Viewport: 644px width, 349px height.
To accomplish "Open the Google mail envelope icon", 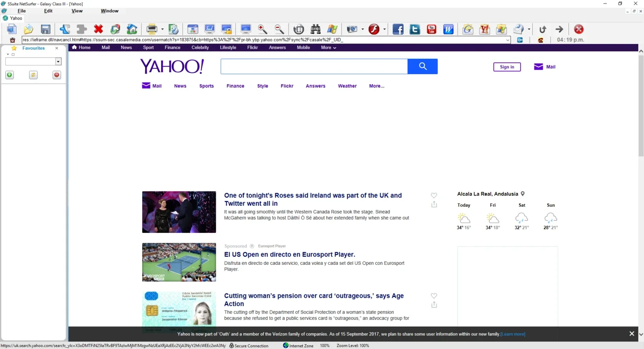I will tap(468, 29).
